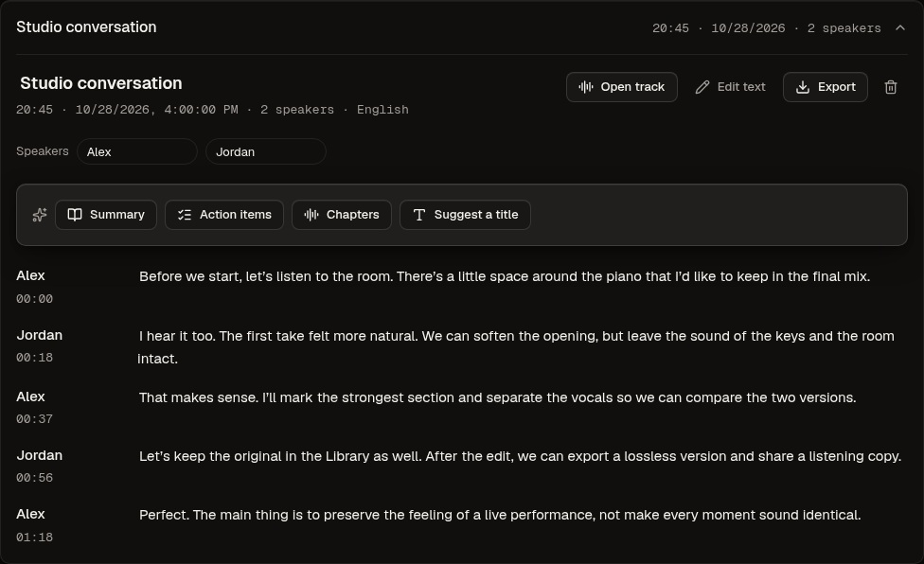Jump to timestamp 00:18
The height and width of the screenshot is (564, 924).
point(35,358)
